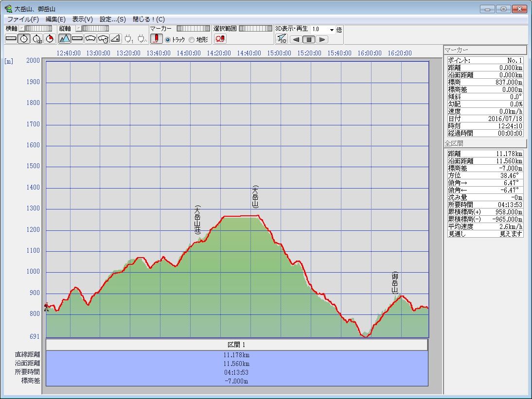Screen dimensions: 532x399
Task: Click 04:13:53 in the 区間 1 table
Action: 236,372
